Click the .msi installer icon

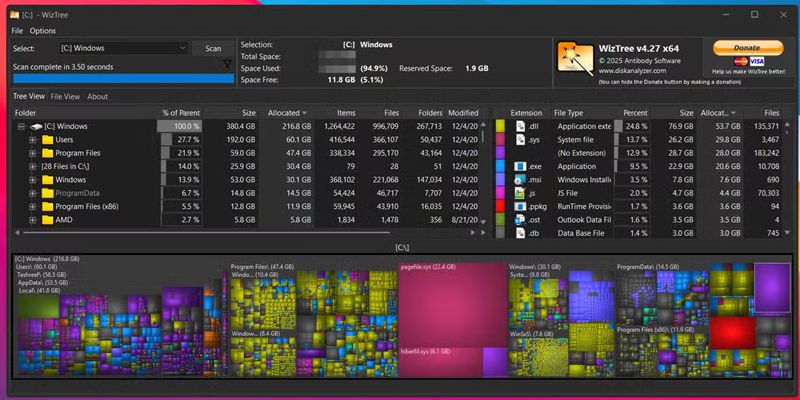coord(520,179)
